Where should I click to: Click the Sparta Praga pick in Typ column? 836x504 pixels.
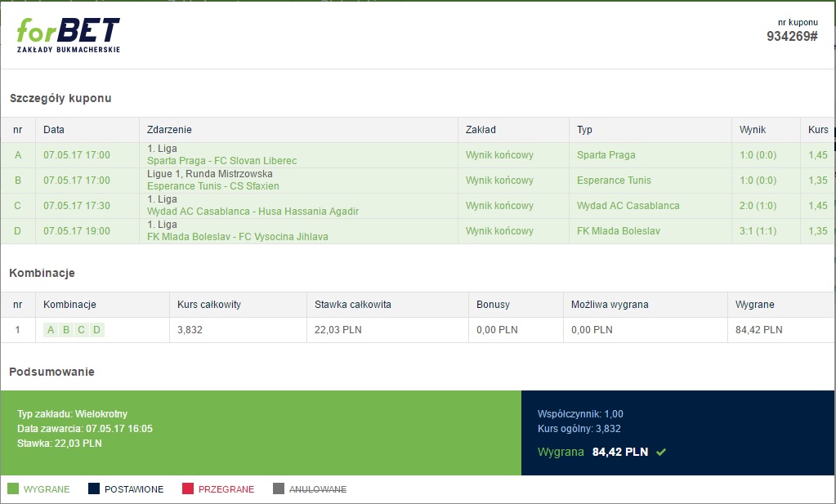pos(606,155)
